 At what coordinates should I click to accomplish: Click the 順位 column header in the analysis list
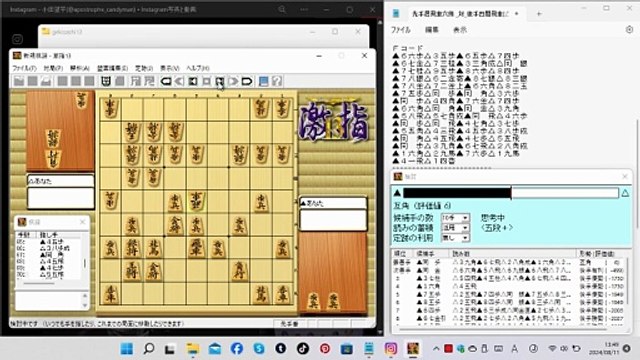402,254
